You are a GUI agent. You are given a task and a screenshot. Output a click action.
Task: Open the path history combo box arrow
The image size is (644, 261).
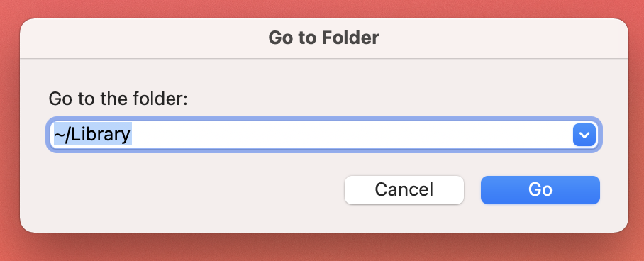point(584,135)
